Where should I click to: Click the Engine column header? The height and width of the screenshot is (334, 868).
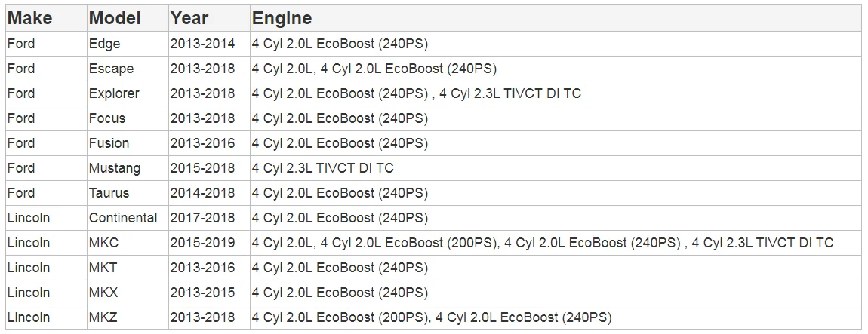[x=282, y=18]
